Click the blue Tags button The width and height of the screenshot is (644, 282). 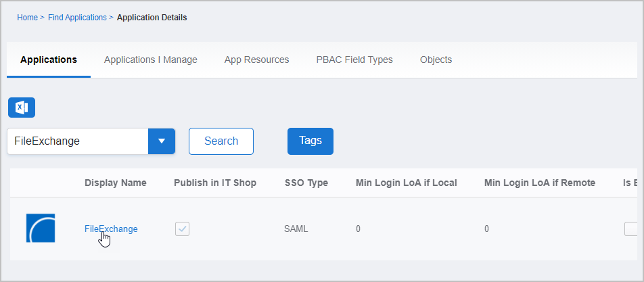click(x=310, y=141)
